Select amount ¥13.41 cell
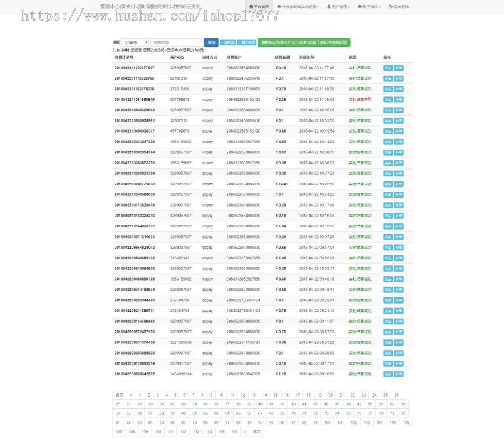Viewport: 504px width, 443px height. tap(282, 184)
